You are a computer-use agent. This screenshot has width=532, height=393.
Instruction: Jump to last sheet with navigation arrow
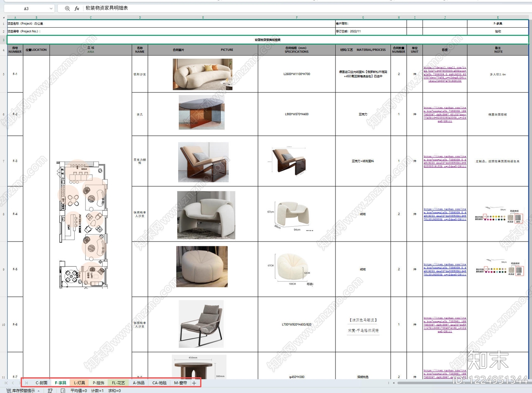[26, 383]
